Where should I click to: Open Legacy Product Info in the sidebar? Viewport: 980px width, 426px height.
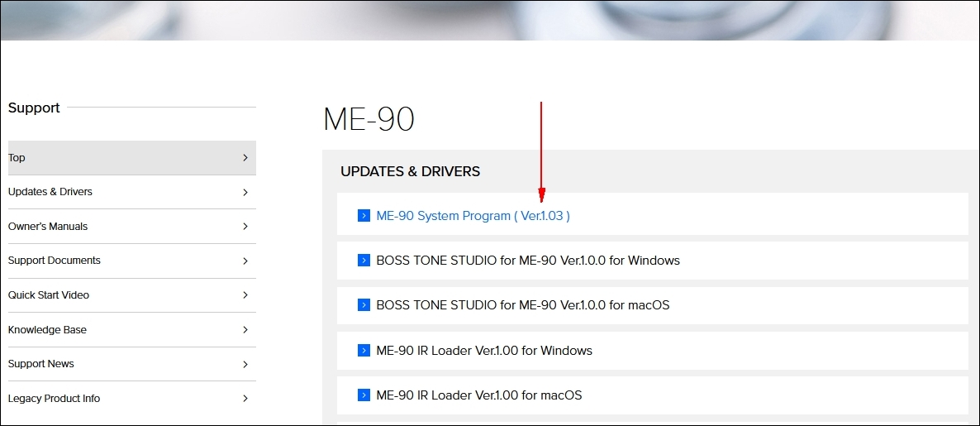coord(132,399)
